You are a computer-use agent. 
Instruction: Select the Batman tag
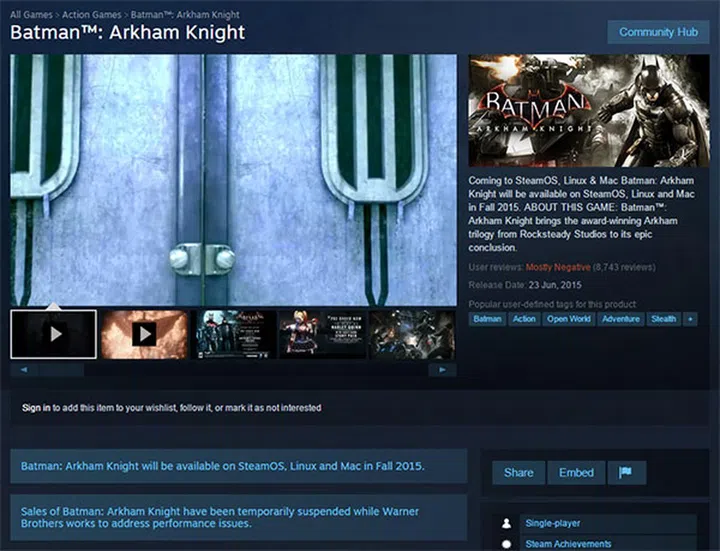(x=487, y=319)
